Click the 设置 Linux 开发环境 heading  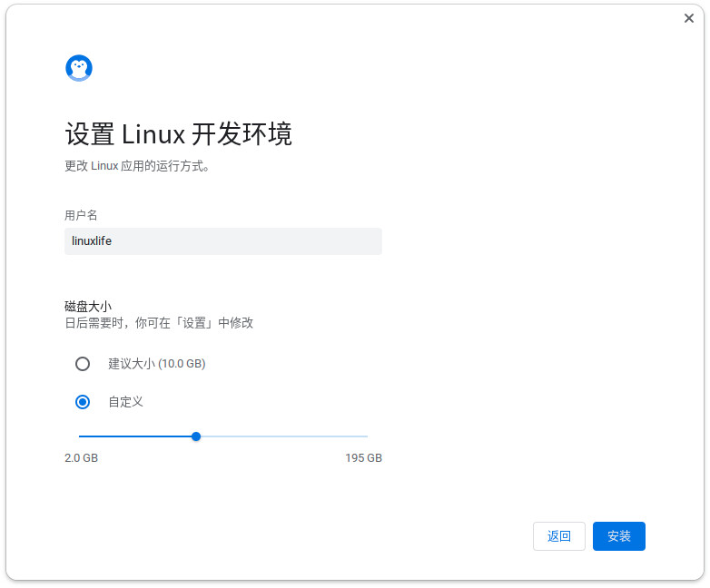pos(178,134)
